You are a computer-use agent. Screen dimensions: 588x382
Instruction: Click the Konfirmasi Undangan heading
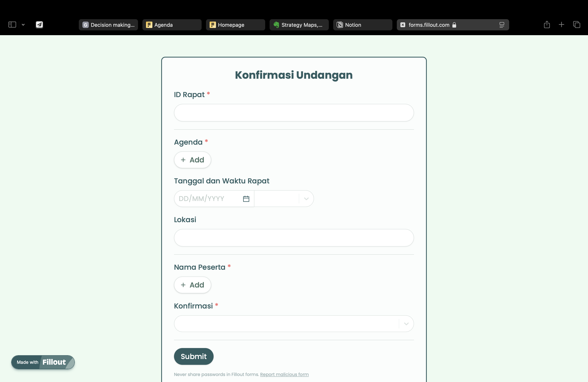[294, 75]
